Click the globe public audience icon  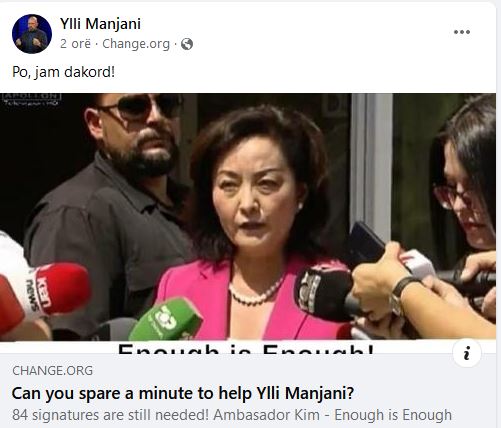click(x=187, y=44)
